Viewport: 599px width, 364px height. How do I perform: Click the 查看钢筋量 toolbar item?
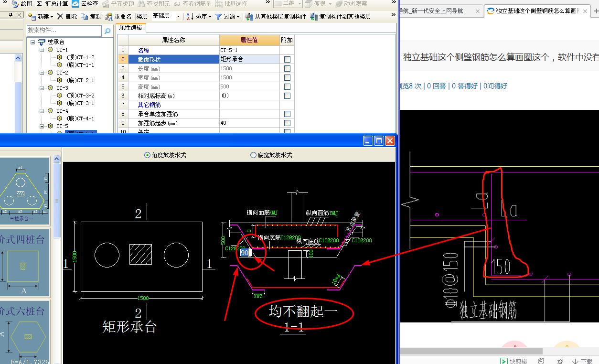click(193, 4)
